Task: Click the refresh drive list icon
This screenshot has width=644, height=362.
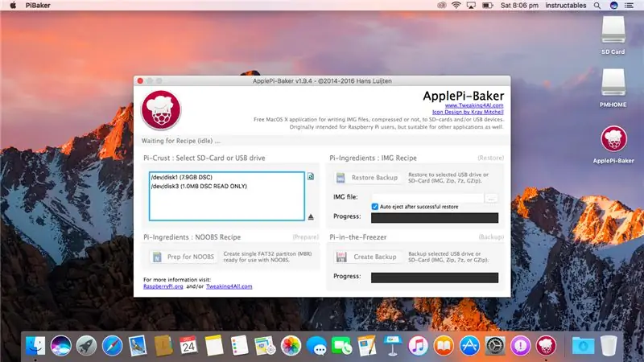Action: pyautogui.click(x=311, y=176)
